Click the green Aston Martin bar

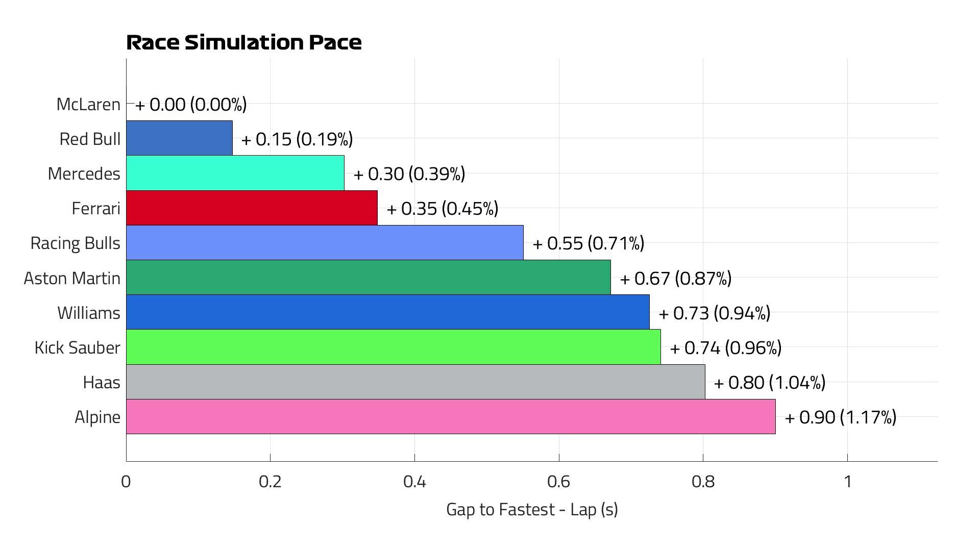(x=368, y=277)
